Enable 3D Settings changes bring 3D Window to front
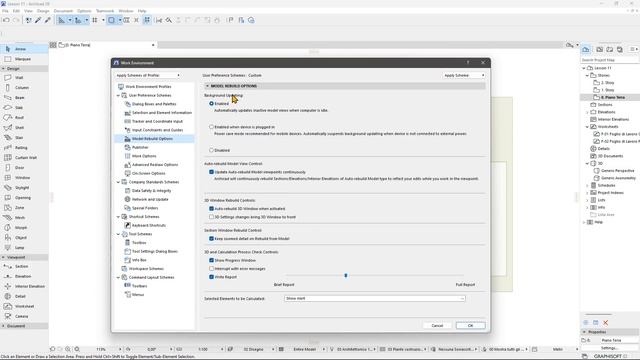The width and height of the screenshot is (640, 360). (211, 217)
